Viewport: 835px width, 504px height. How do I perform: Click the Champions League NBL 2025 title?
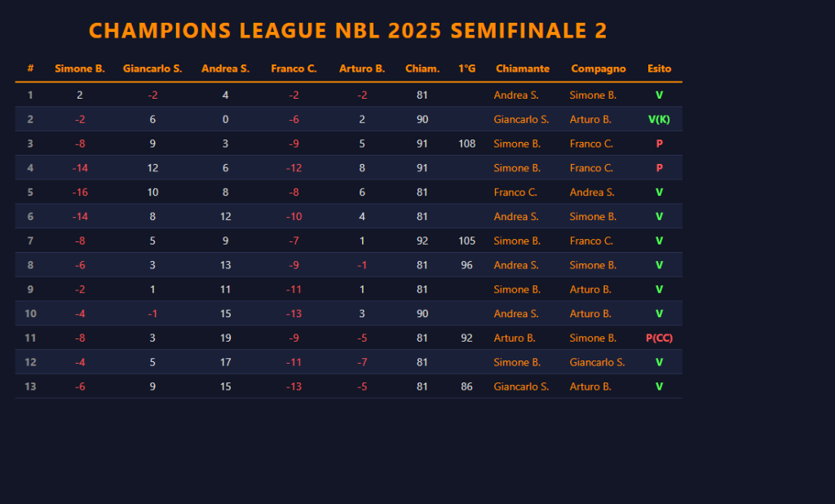348,30
